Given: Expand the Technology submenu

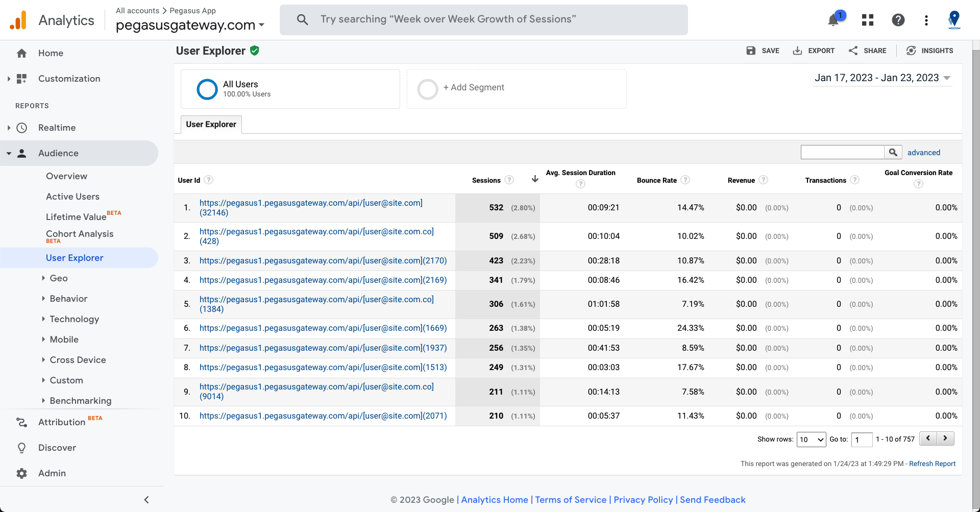Looking at the screenshot, I should coord(43,319).
